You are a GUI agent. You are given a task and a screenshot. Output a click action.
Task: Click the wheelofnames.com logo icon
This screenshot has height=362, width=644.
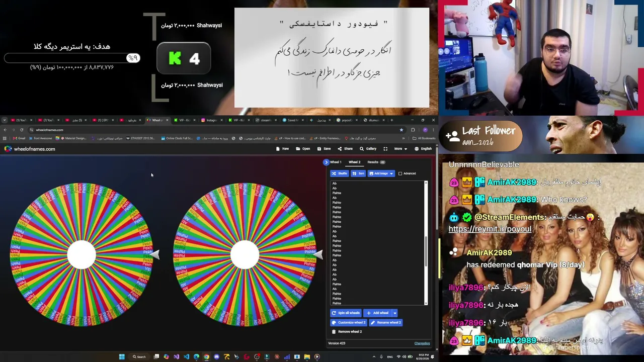coord(8,149)
